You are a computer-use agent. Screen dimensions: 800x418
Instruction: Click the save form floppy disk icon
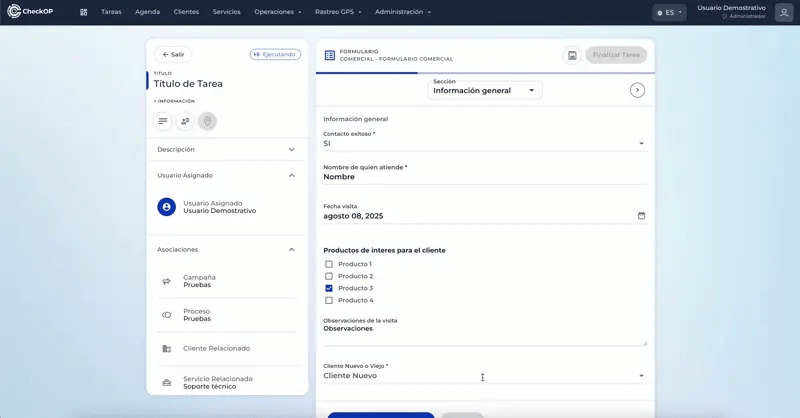pyautogui.click(x=572, y=55)
